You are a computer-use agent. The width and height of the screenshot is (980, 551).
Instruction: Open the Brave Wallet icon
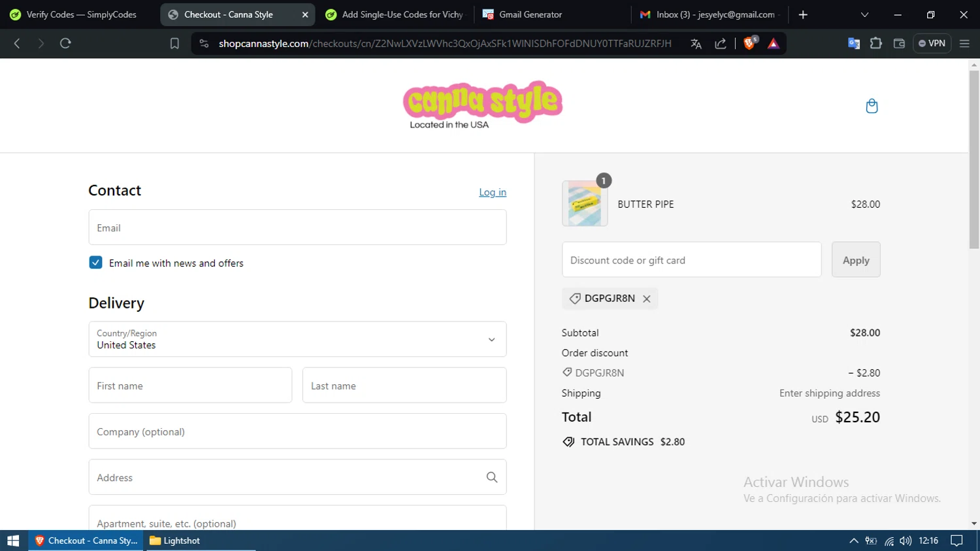click(x=899, y=44)
